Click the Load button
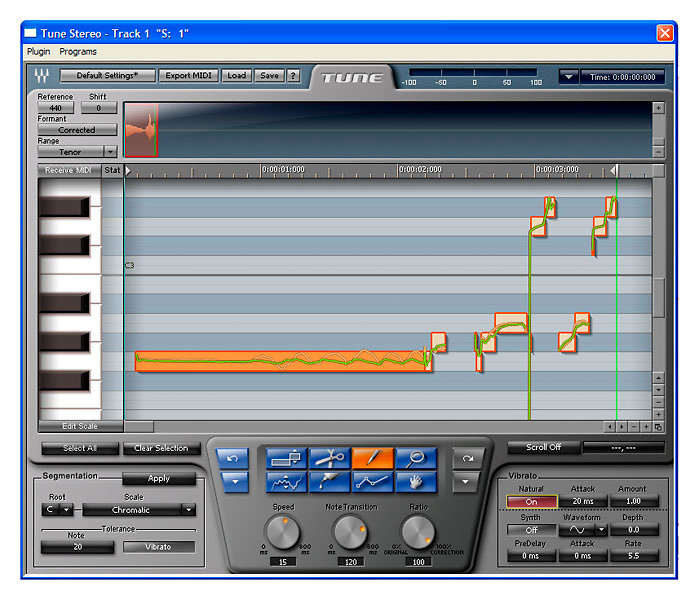The image size is (699, 600). [237, 75]
